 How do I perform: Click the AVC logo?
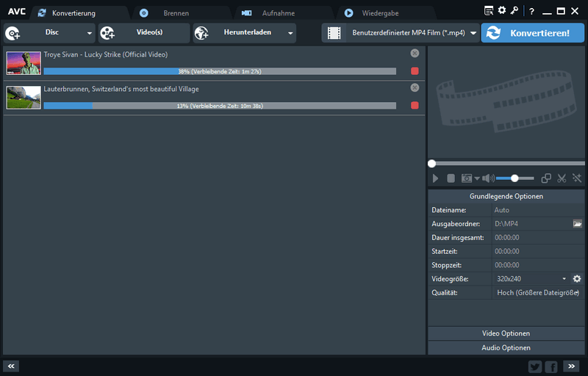coord(17,12)
